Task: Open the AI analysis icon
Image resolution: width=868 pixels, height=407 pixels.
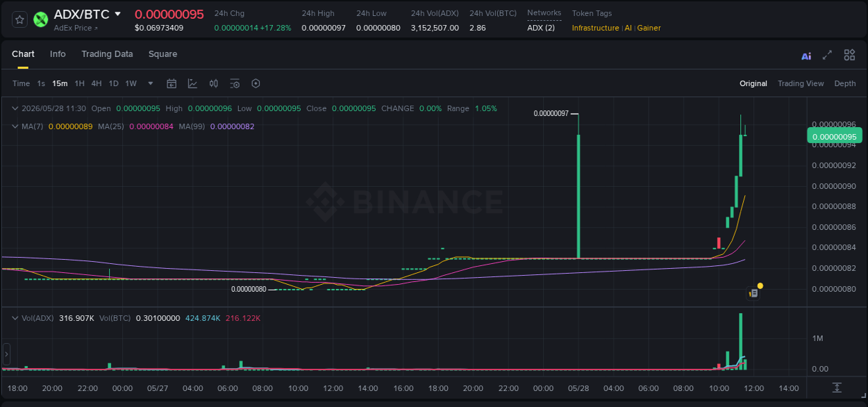Action: pos(806,56)
